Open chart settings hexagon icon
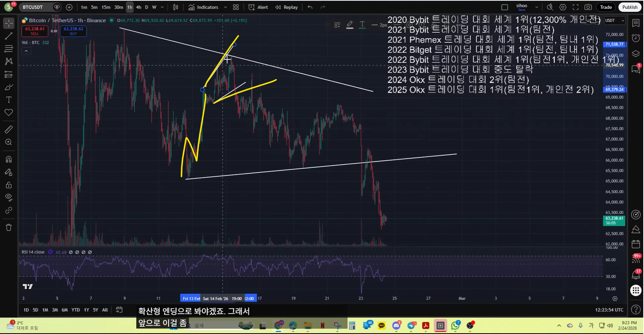644x334 pixels. tap(563, 7)
